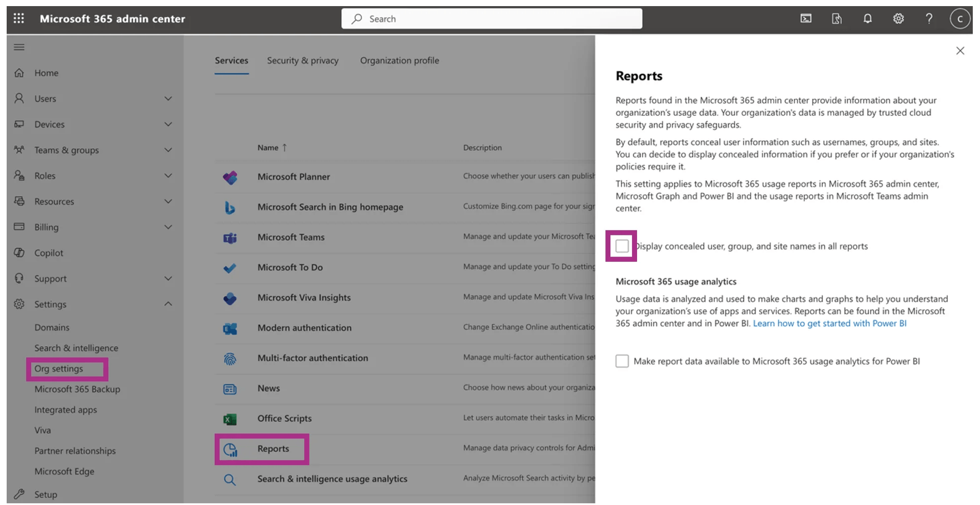This screenshot has height=505, width=980.
Task: Switch to Security & privacy tab
Action: click(302, 60)
